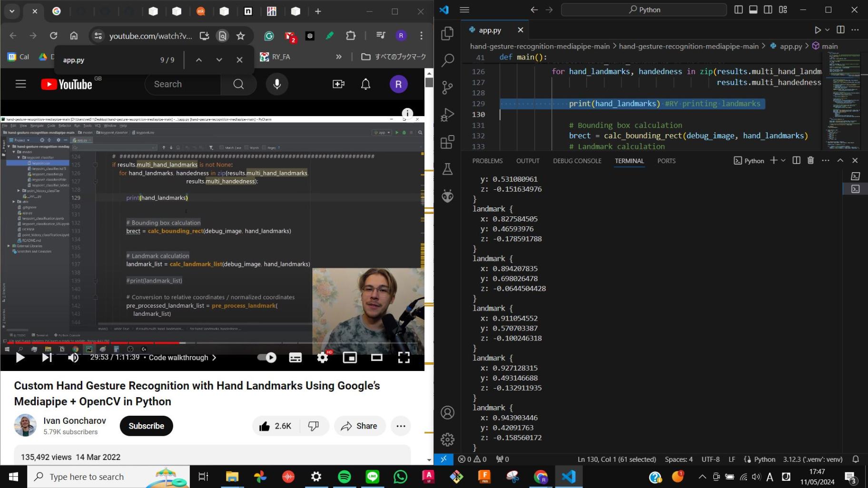
Task: Search YouTube with microphone icon
Action: 277,84
